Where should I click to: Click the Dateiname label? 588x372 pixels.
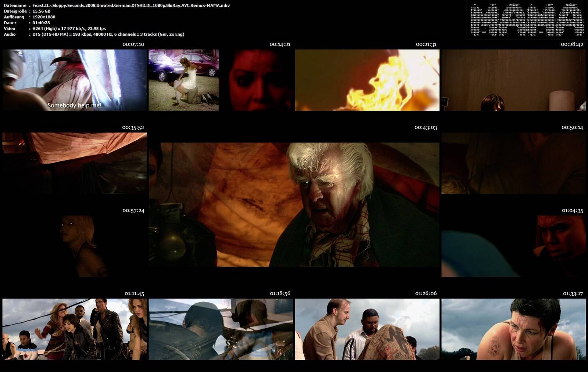pyautogui.click(x=15, y=6)
